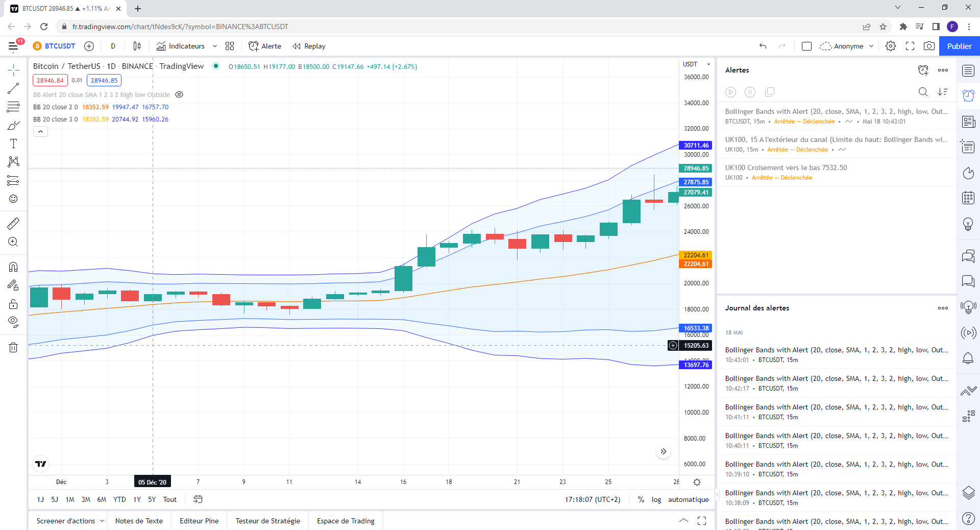The height and width of the screenshot is (530, 980).
Task: Take a chart snapshot with camera icon
Action: click(929, 46)
